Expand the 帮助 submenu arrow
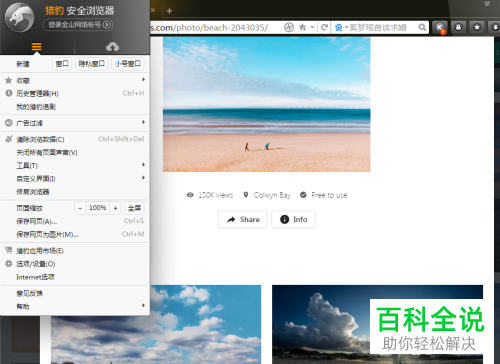 (x=143, y=305)
